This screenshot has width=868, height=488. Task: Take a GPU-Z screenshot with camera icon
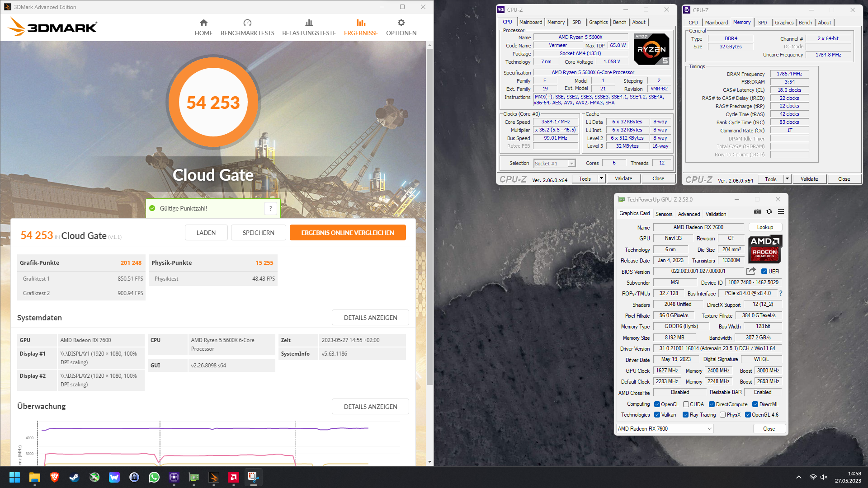(758, 211)
